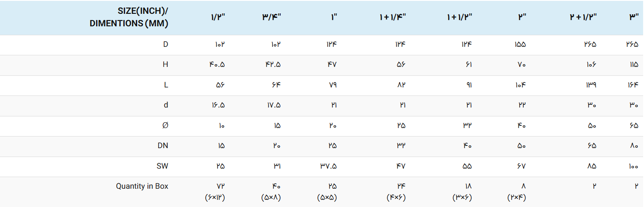Click the uppercase D row label
This screenshot has width=644, height=207.
165,44
